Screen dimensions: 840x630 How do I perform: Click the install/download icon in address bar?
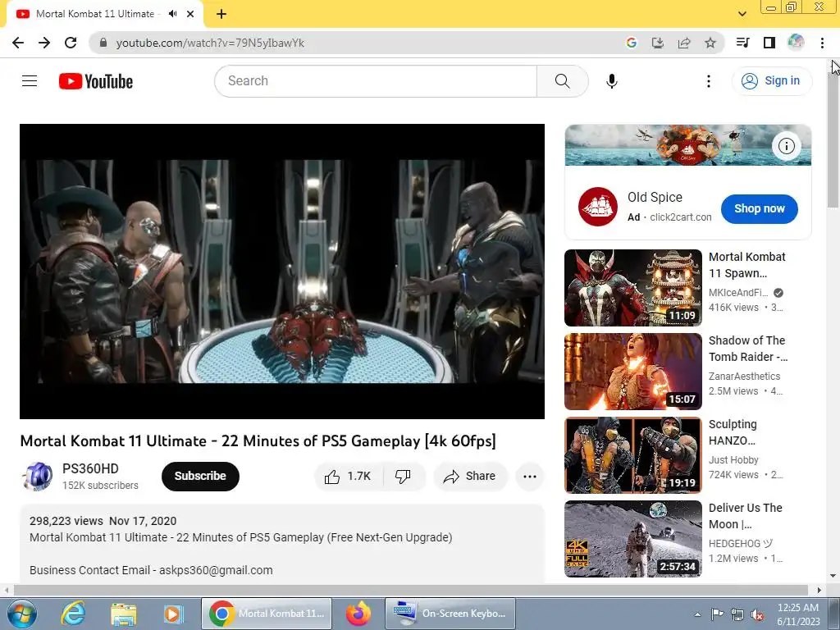coord(657,43)
